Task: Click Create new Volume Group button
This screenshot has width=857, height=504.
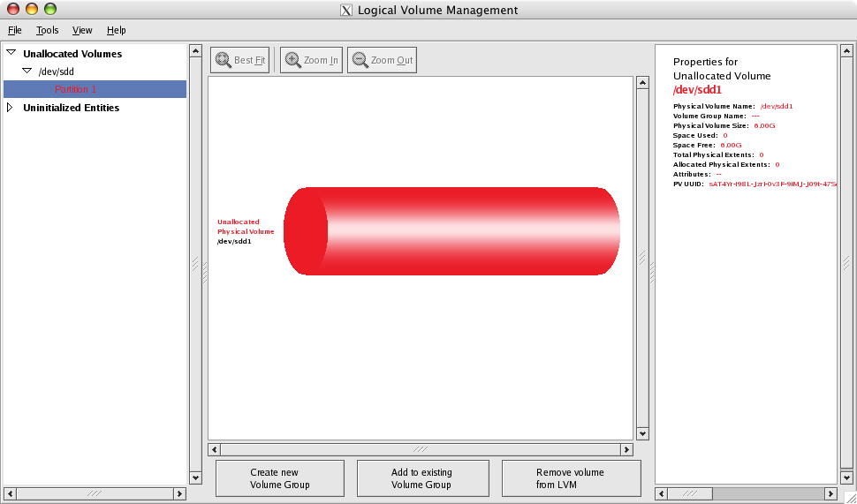Action: 279,478
